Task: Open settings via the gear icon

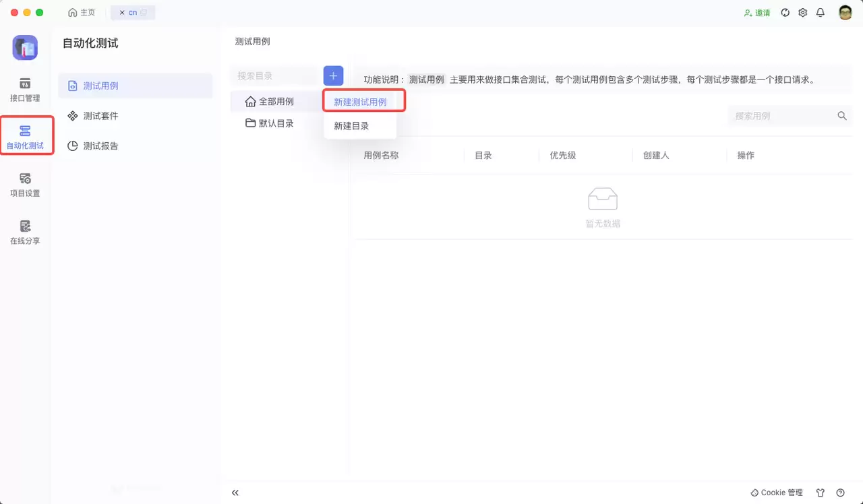Action: (803, 13)
